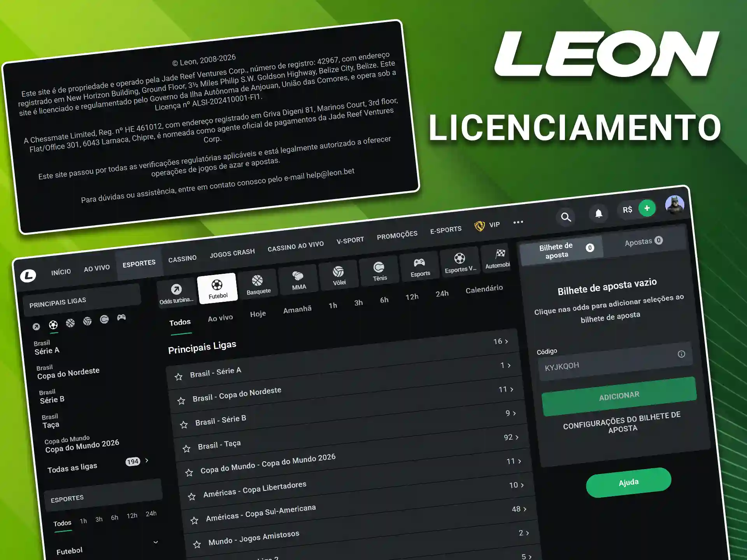Viewport: 747px width, 560px height.
Task: Select the MMA sport icon tile
Action: [298, 280]
